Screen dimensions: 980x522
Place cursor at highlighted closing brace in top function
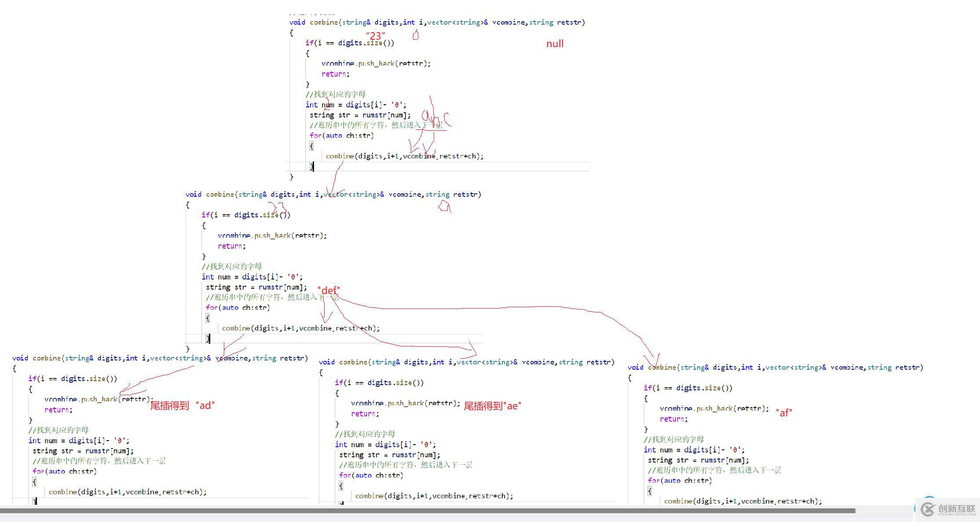point(312,166)
